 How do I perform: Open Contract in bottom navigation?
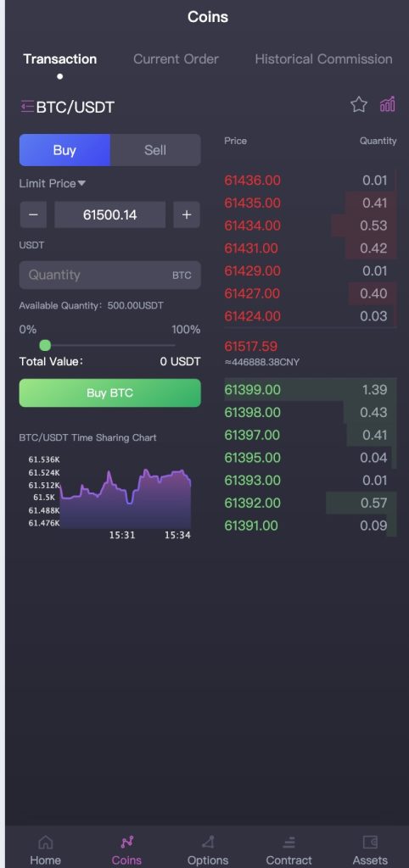[289, 851]
